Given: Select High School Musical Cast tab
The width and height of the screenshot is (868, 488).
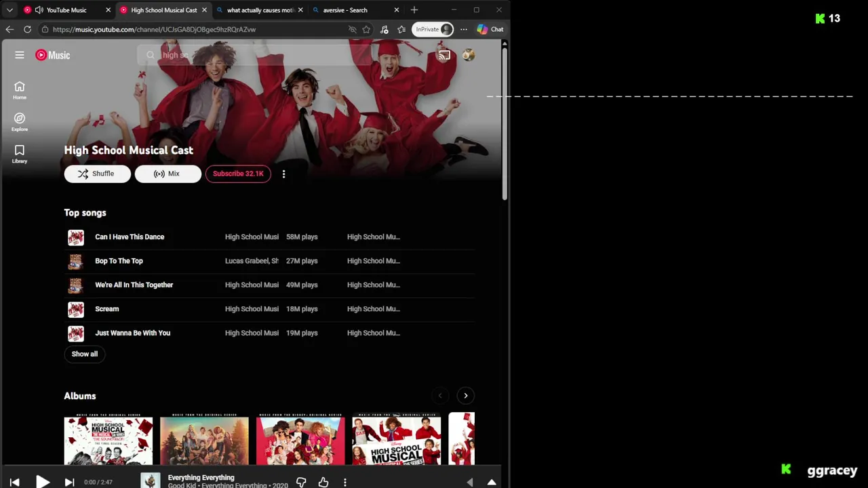Looking at the screenshot, I should click(x=163, y=10).
